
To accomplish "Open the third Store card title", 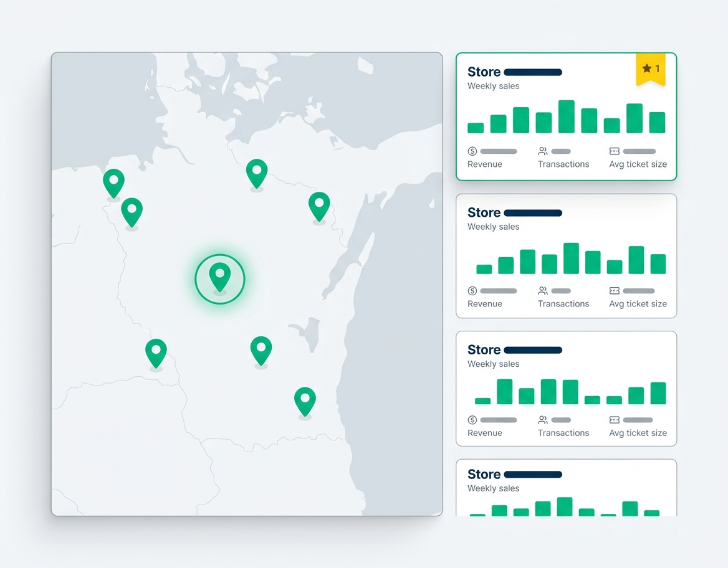I will point(515,350).
